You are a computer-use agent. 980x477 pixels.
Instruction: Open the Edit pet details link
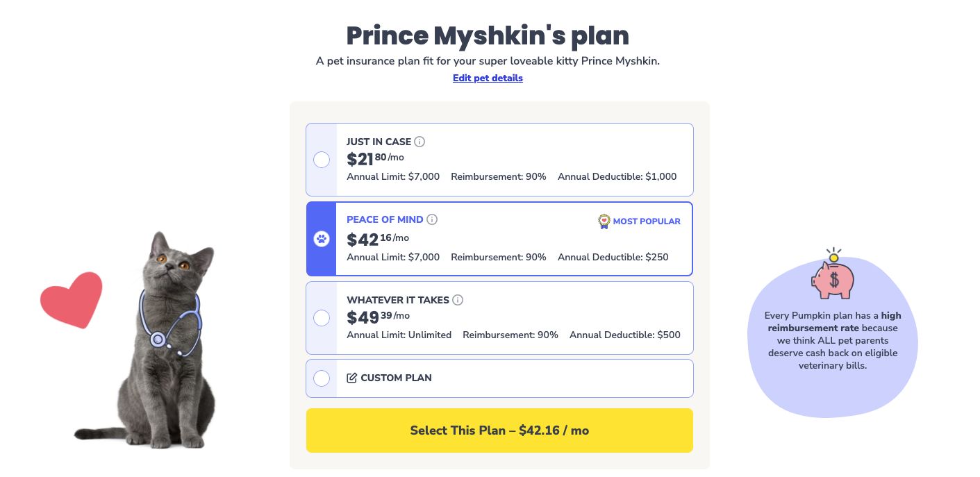pyautogui.click(x=488, y=78)
